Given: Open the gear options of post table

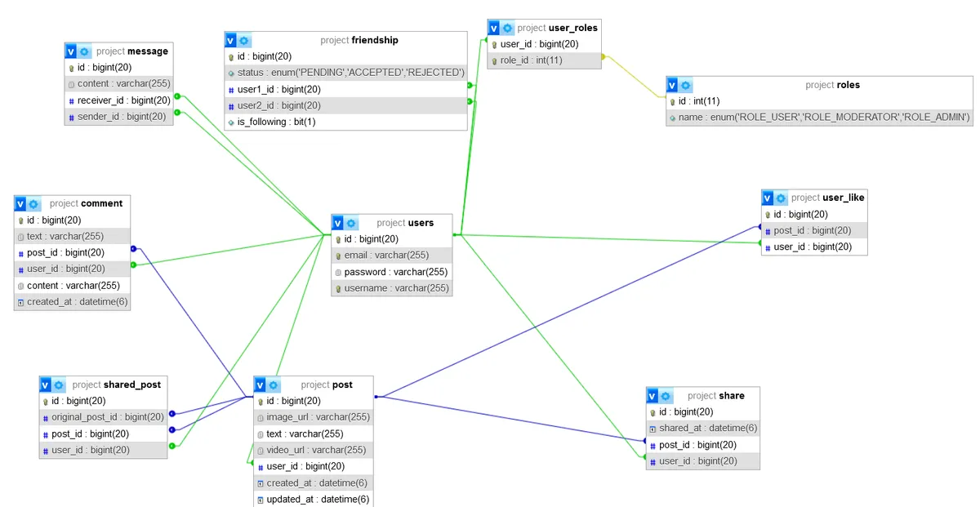Looking at the screenshot, I should 274,385.
